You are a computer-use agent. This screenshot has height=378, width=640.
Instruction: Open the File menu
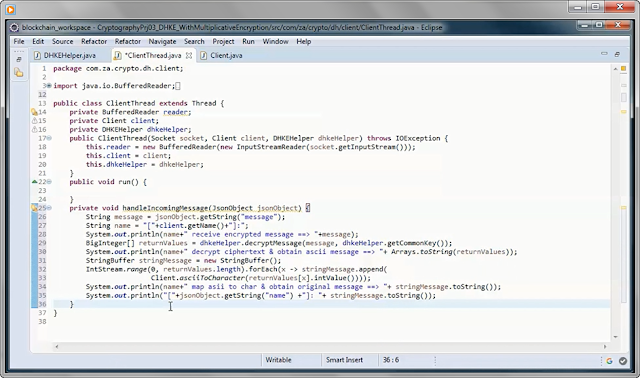19,41
